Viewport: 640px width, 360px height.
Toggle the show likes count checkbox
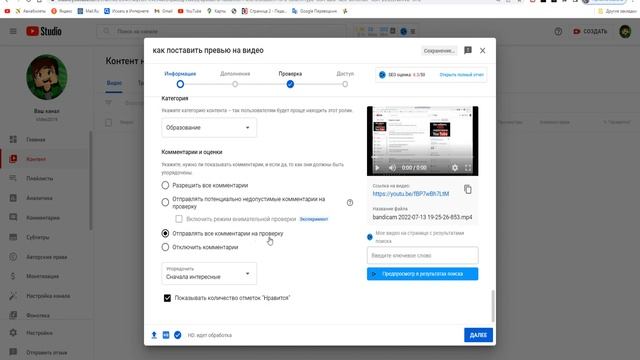pyautogui.click(x=167, y=298)
